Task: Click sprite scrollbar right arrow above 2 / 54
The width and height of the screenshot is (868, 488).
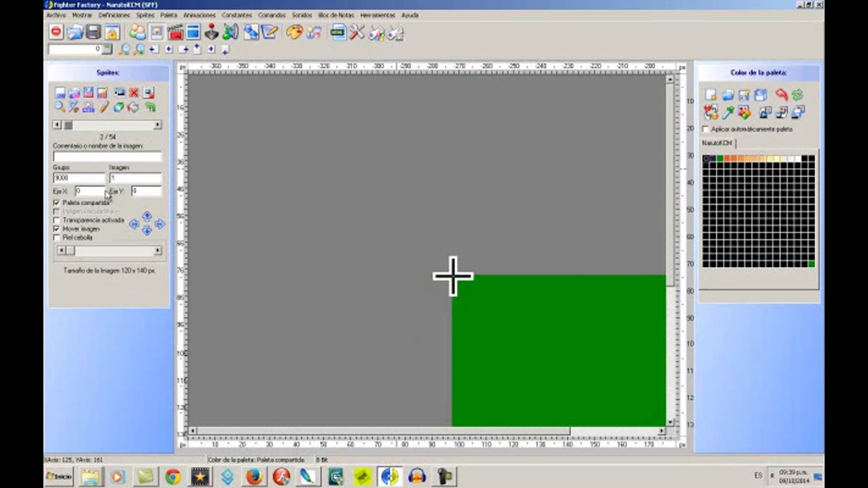Action: click(157, 125)
